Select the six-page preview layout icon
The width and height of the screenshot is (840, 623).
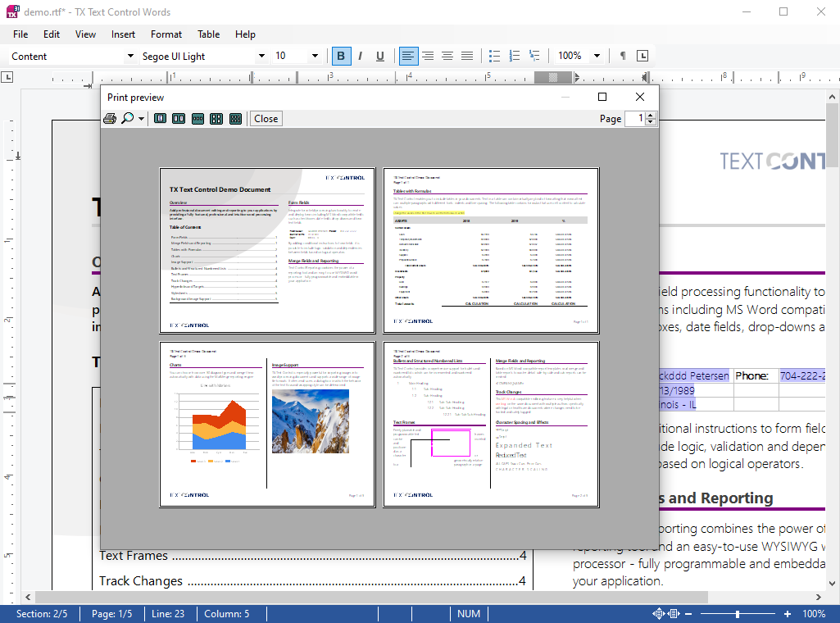[236, 119]
